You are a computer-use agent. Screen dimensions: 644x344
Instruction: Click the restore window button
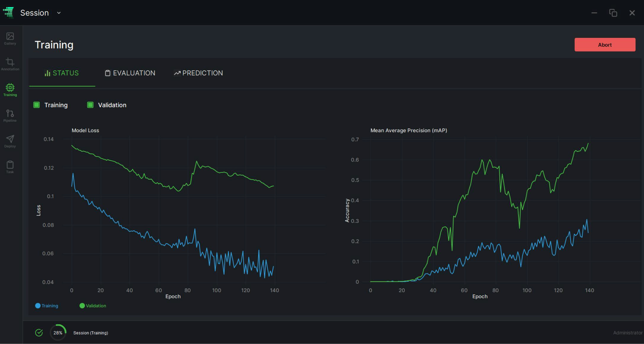coord(613,13)
